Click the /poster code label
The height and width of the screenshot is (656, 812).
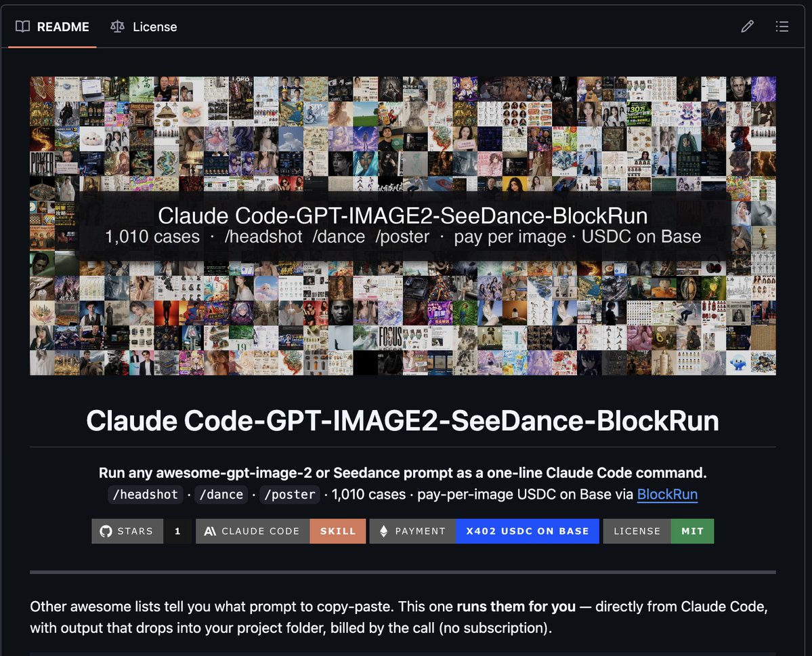tap(290, 494)
